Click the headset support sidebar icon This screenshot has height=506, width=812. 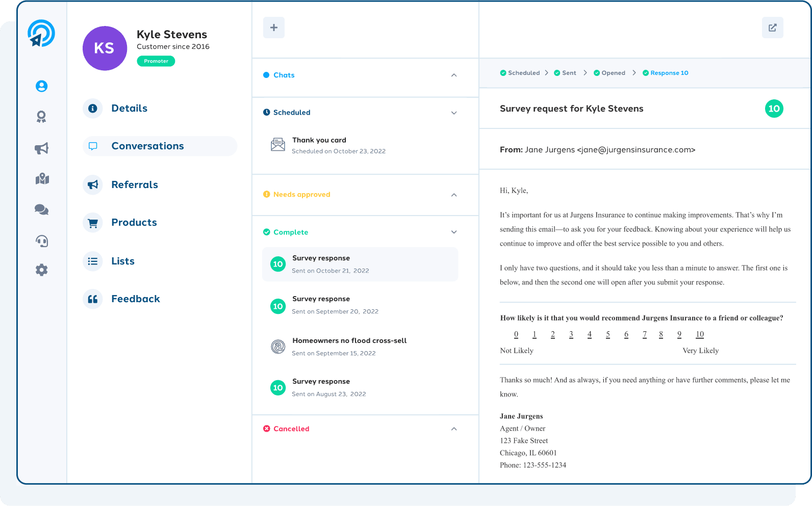42,241
